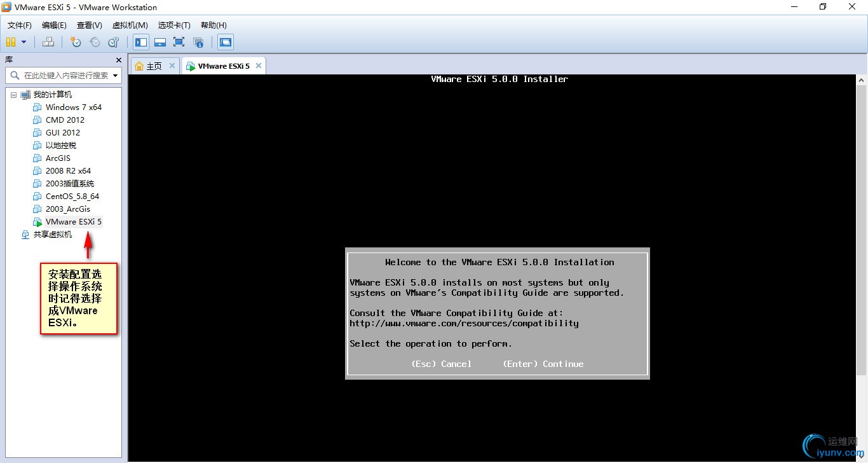Viewport: 868px width, 463px height.
Task: Click (Enter) Continue in installer dialog
Action: (543, 364)
